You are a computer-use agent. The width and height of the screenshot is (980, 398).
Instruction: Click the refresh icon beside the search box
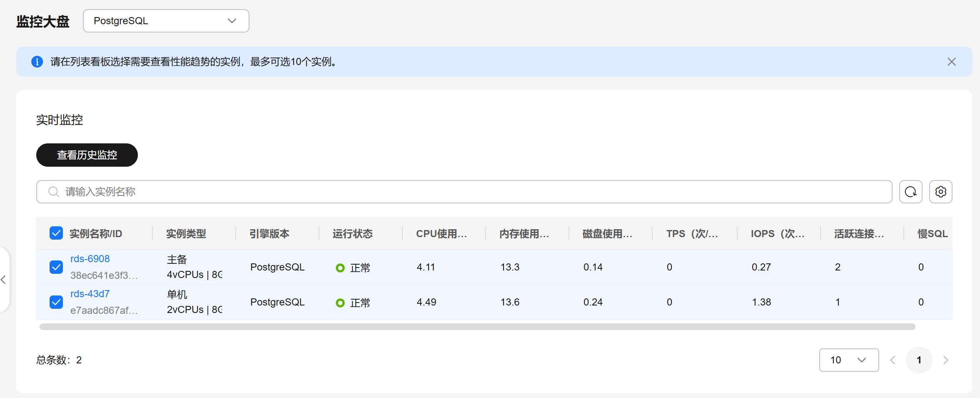[910, 192]
